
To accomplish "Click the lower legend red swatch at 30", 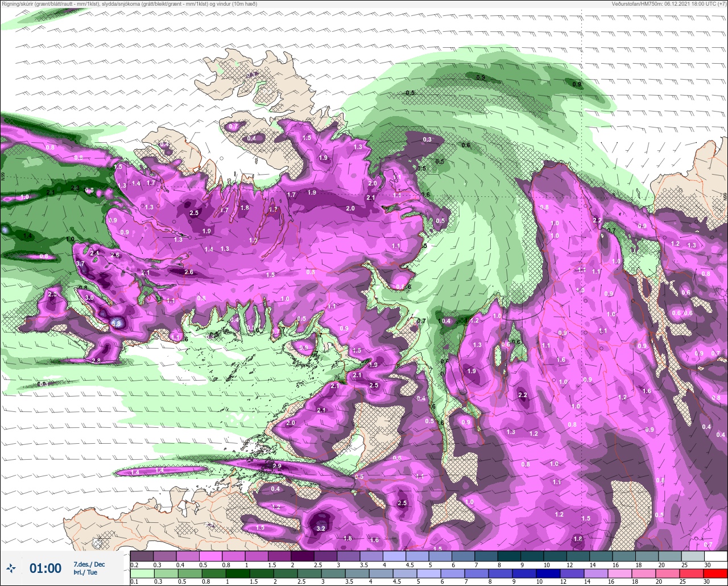I will (715, 573).
